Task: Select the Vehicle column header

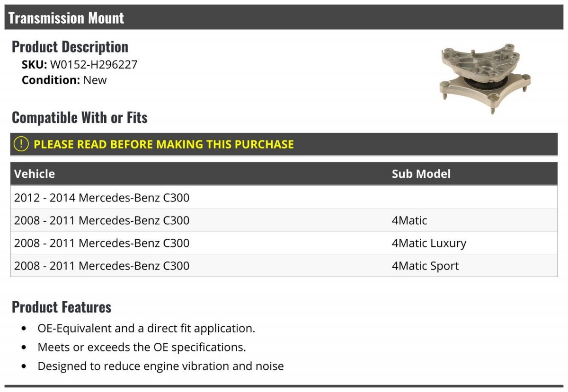Action: [x=35, y=174]
